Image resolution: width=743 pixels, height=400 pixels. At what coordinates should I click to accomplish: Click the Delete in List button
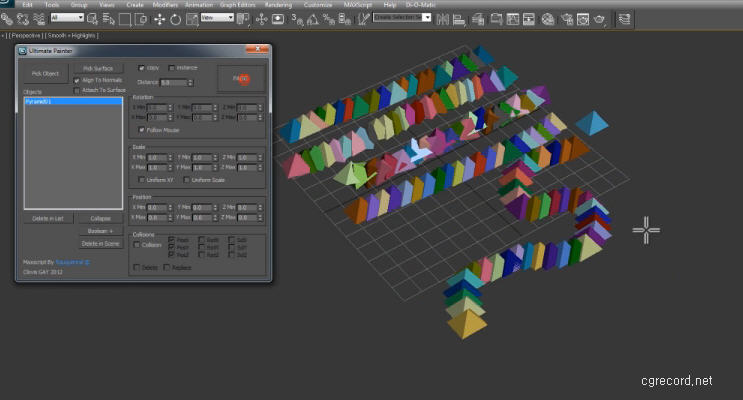48,218
